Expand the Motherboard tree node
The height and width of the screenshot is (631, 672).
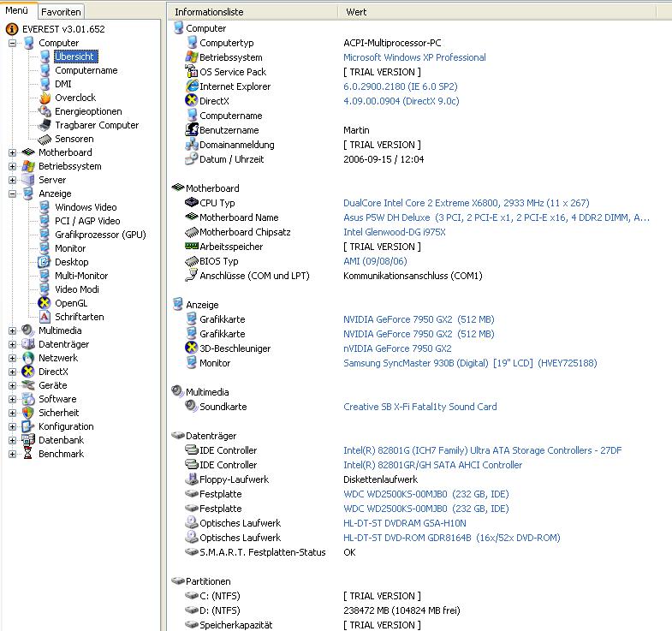pyautogui.click(x=13, y=152)
